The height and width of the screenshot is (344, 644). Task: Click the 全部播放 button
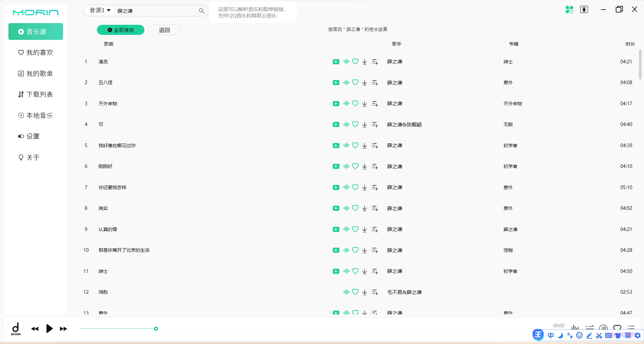coord(120,30)
